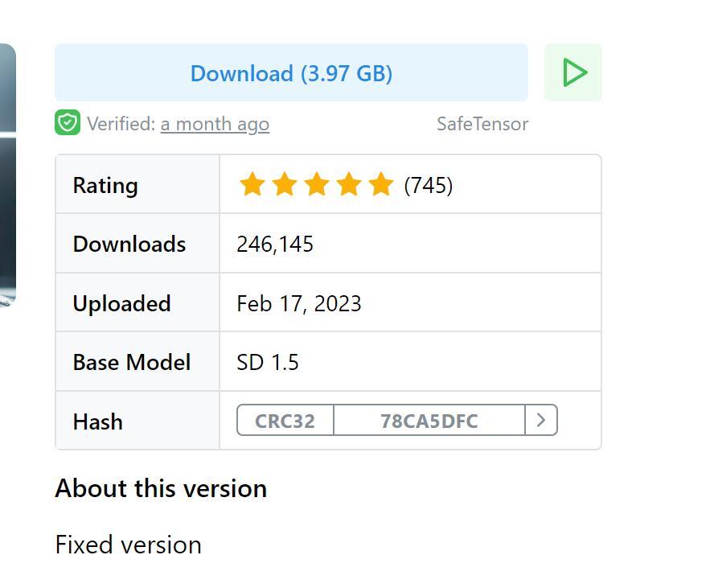714x588 pixels.
Task: Click the downloads count 246,145
Action: click(275, 244)
